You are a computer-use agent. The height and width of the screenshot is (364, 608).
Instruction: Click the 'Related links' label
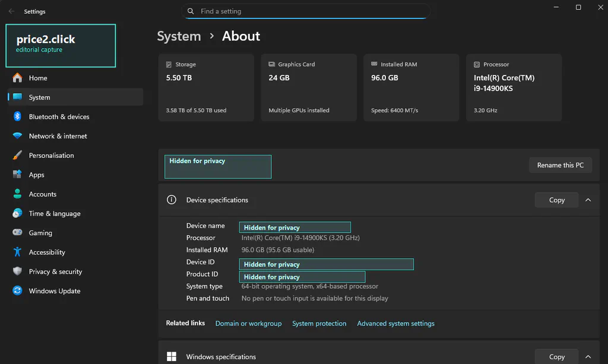tap(185, 323)
